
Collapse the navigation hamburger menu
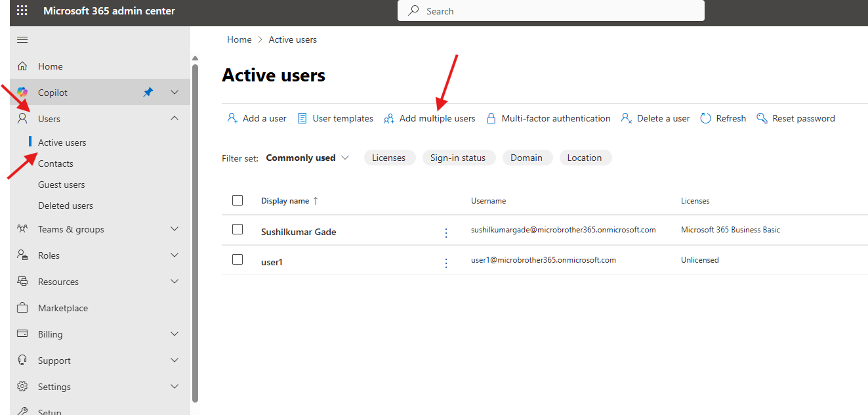tap(22, 40)
